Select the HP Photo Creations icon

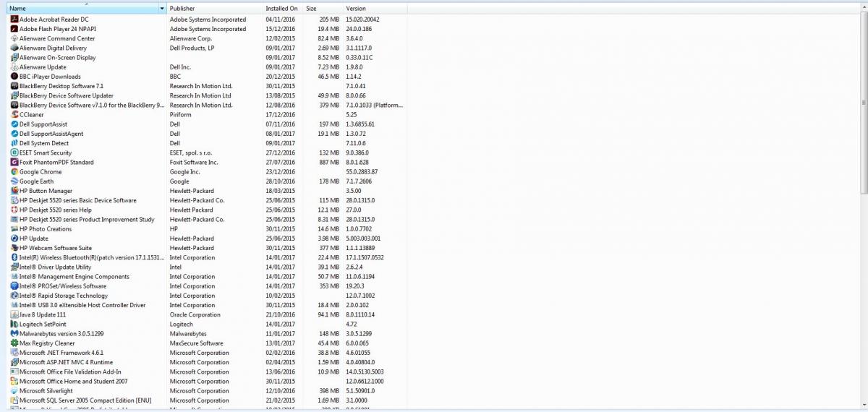(x=14, y=229)
